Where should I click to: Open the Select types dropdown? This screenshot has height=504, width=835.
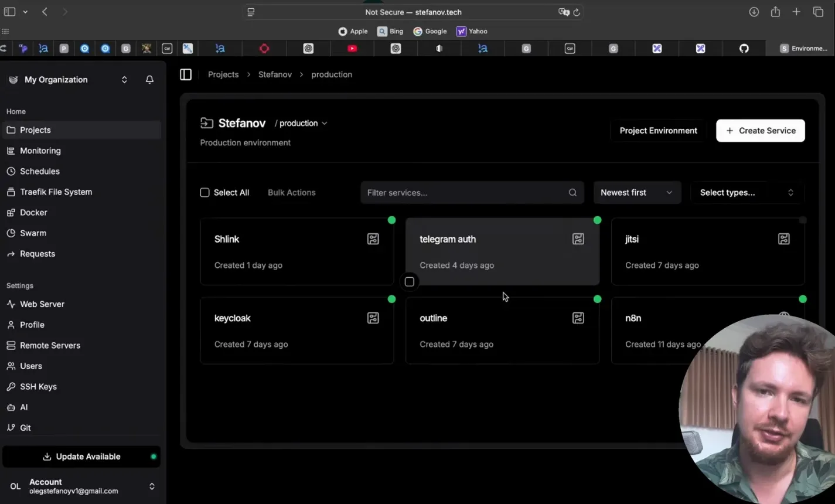[x=746, y=193]
